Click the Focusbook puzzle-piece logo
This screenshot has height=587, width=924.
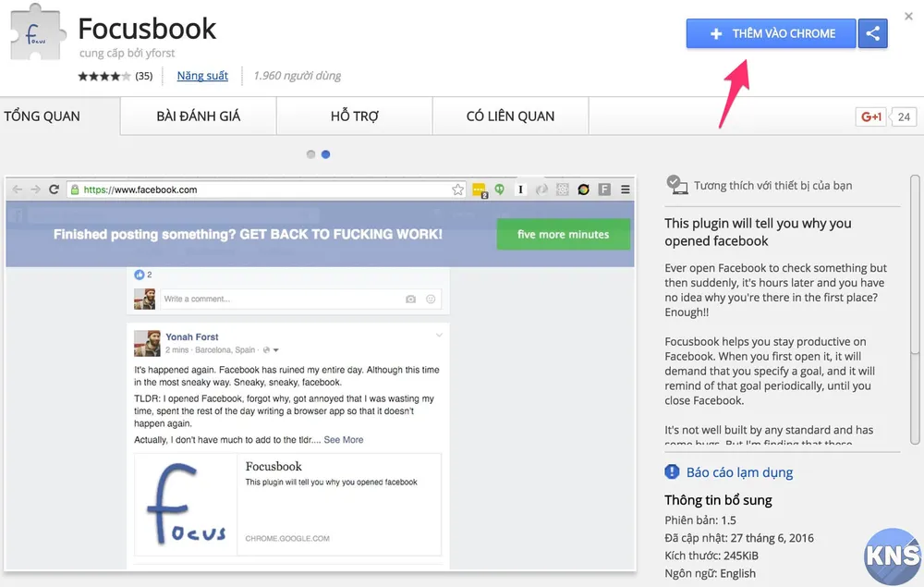(36, 33)
